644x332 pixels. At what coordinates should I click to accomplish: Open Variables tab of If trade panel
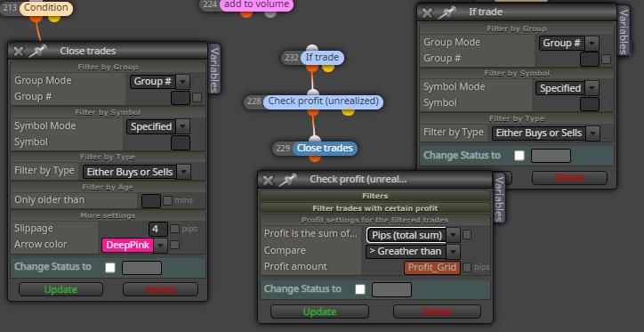[x=623, y=31]
